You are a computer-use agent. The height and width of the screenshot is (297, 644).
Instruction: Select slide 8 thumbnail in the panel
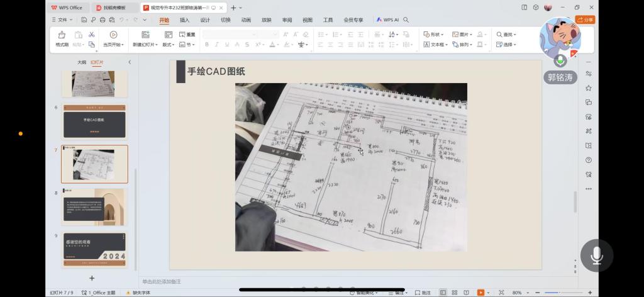(94, 207)
